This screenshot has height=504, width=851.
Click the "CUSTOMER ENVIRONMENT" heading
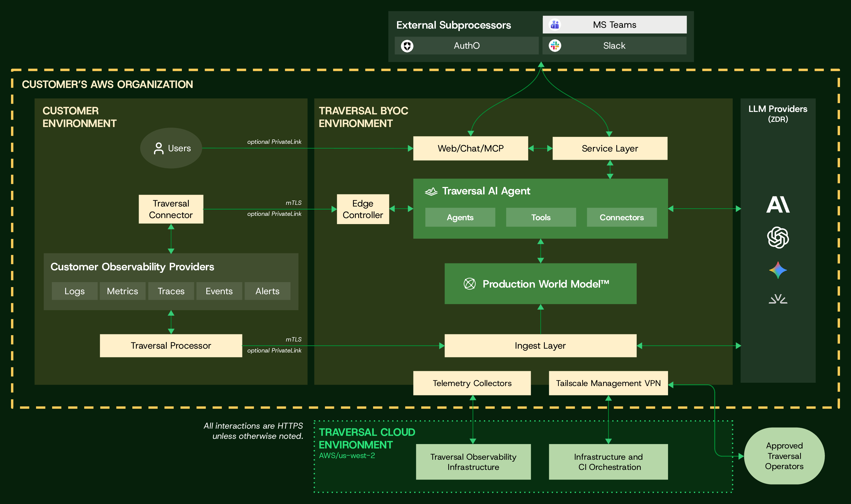(79, 117)
